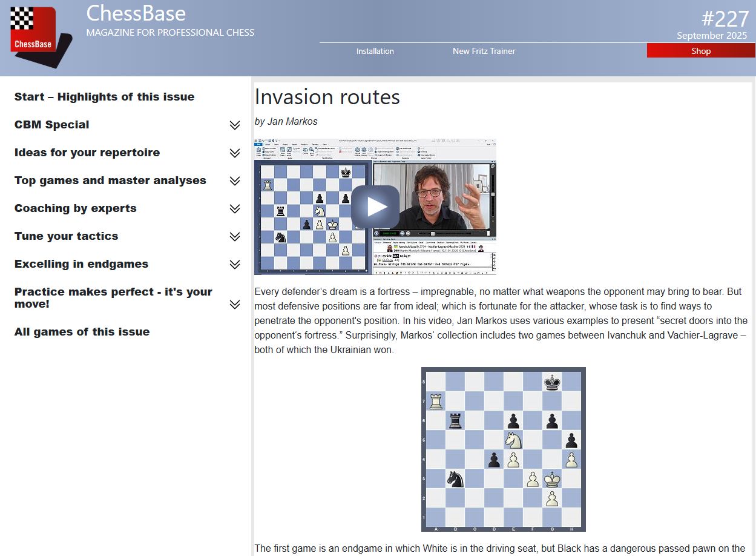This screenshot has width=756, height=556.
Task: Open Start – Highlights of this issue
Action: 104,97
